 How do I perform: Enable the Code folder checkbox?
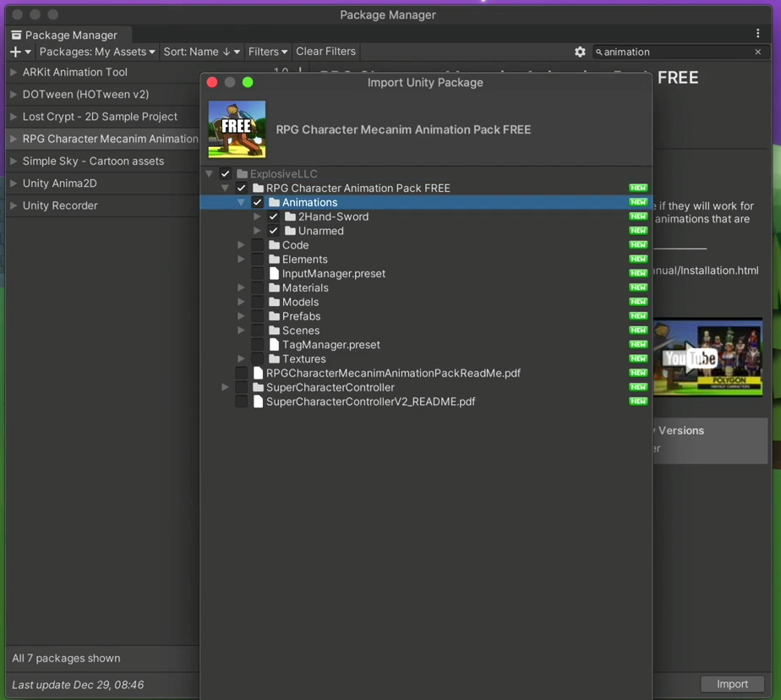pyautogui.click(x=257, y=245)
